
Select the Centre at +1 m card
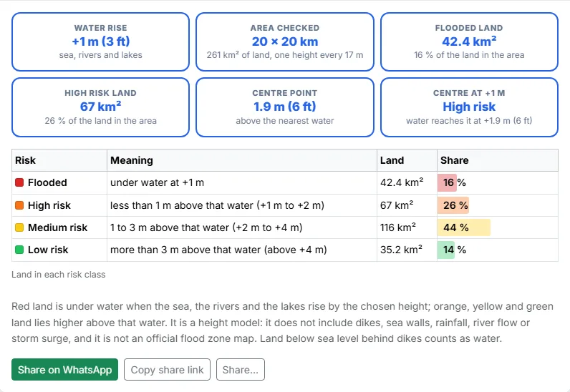(469, 107)
